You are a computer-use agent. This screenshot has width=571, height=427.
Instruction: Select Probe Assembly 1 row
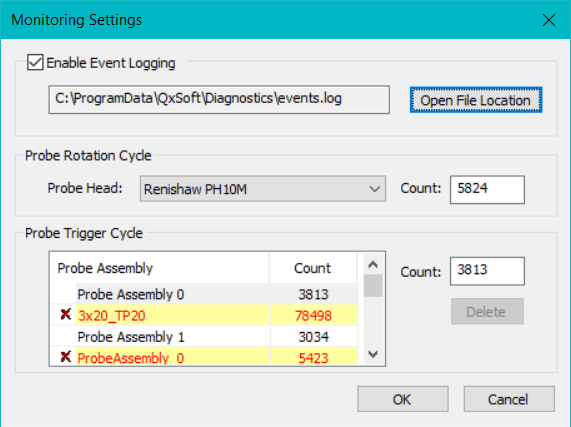pos(204,336)
